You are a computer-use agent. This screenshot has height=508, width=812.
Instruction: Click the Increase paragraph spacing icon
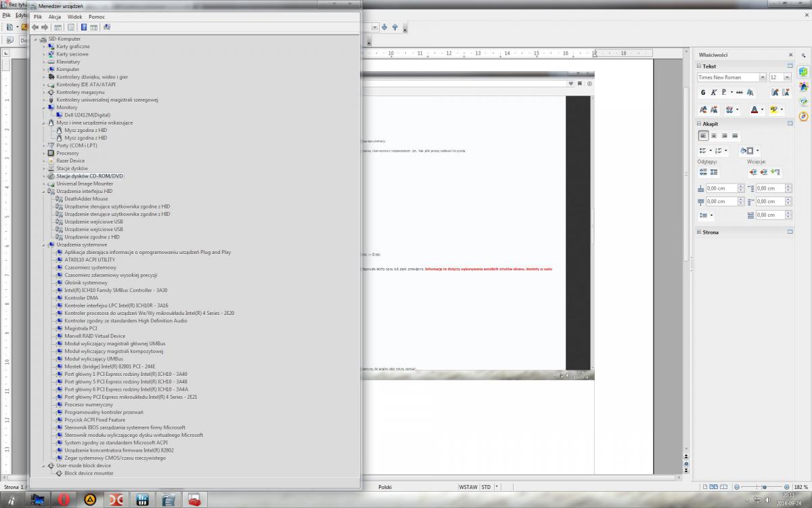point(704,172)
